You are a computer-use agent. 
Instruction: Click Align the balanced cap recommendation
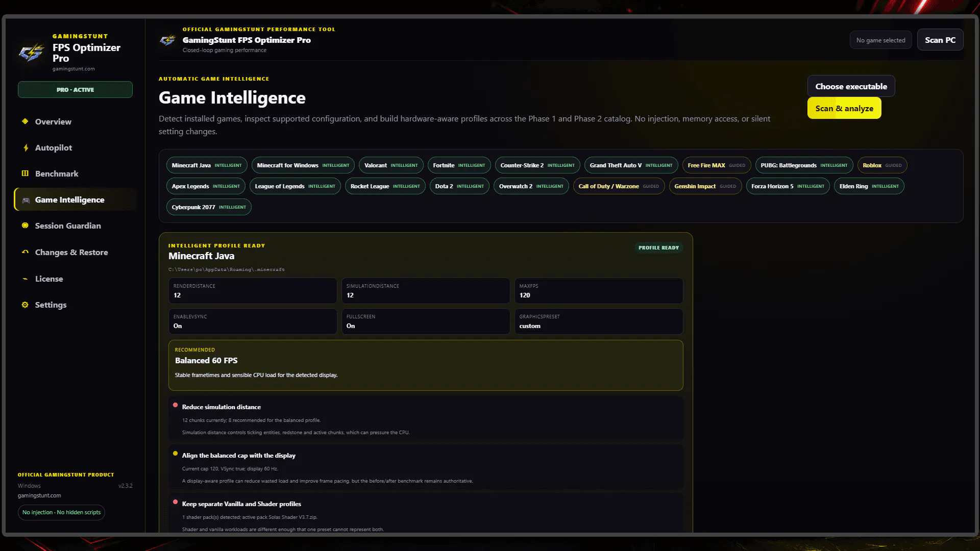tap(426, 467)
